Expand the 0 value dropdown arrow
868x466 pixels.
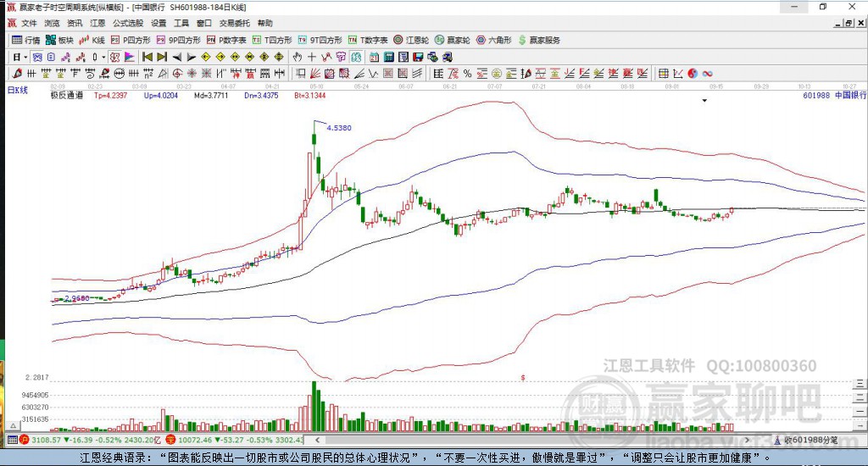pos(103,57)
